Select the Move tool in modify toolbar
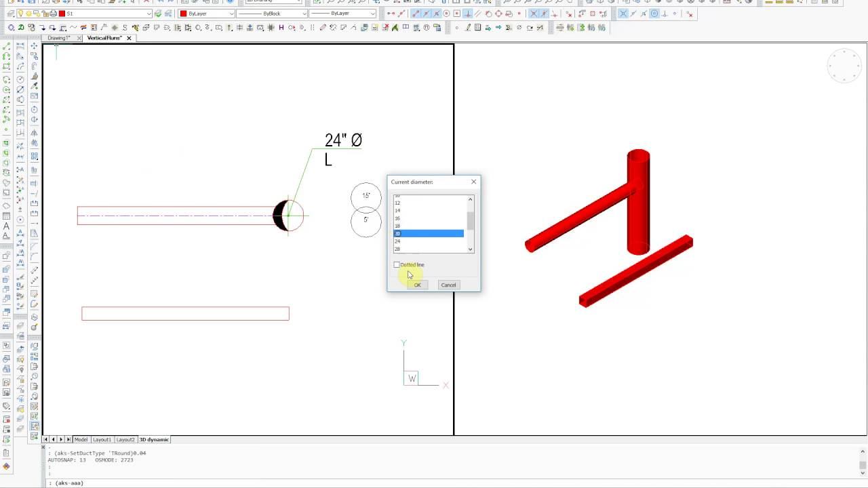 [35, 45]
